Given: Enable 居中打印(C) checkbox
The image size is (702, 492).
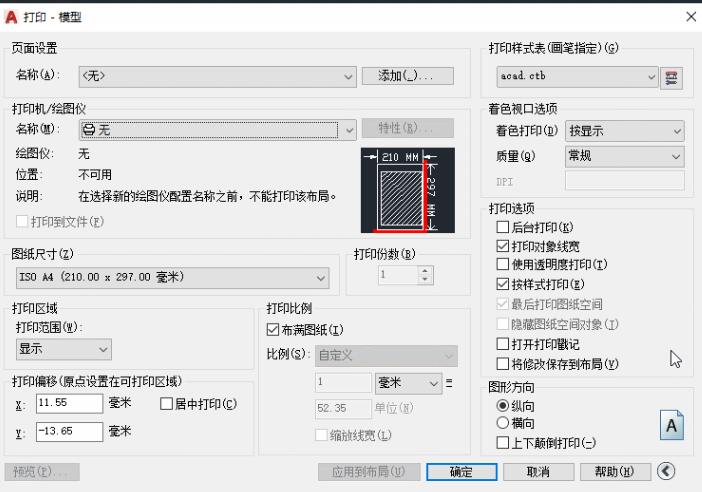Looking at the screenshot, I should [166, 404].
